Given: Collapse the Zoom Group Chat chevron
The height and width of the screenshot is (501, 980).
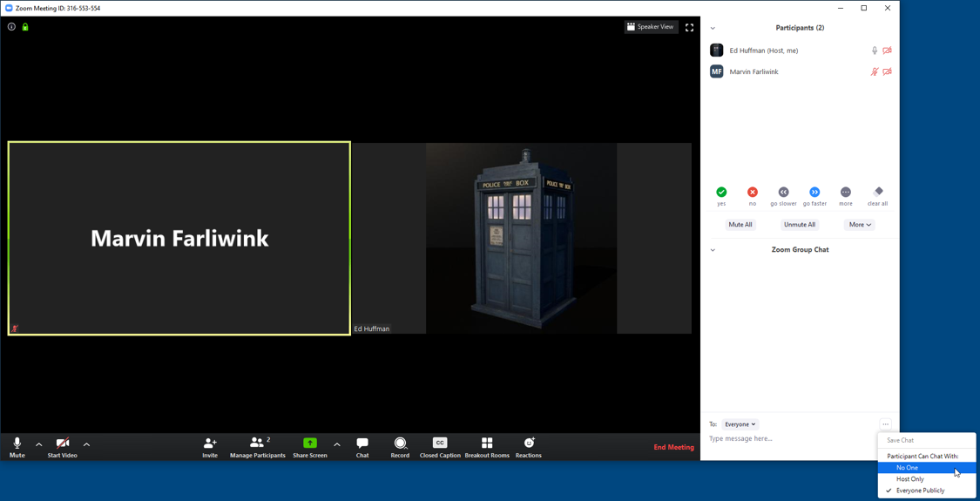Looking at the screenshot, I should (713, 250).
